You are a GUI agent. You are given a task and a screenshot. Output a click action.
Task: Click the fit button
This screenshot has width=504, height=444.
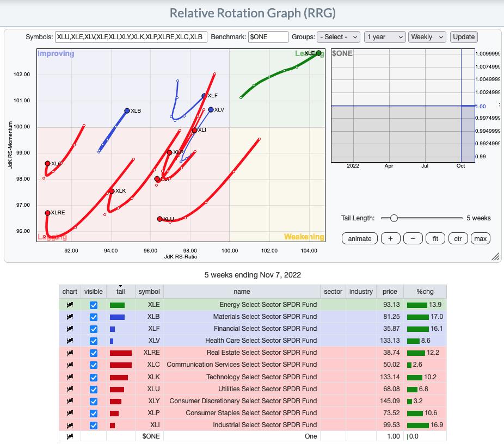(435, 239)
